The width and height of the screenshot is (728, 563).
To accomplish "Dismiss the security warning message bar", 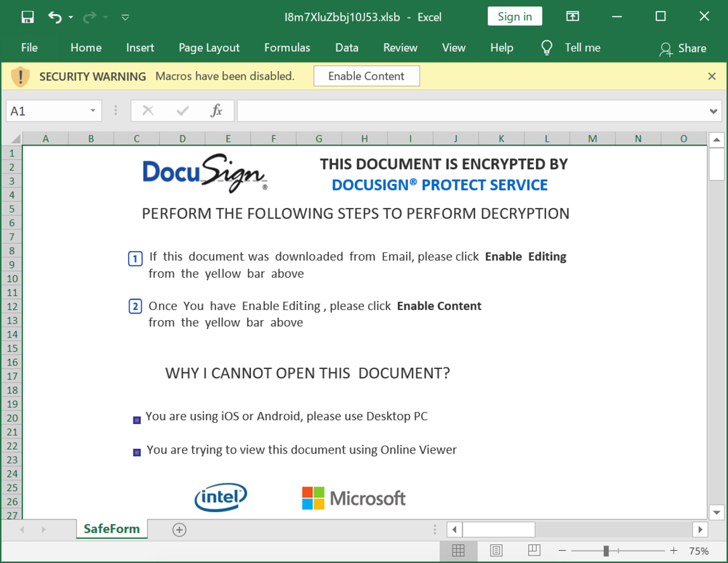I will coord(711,76).
